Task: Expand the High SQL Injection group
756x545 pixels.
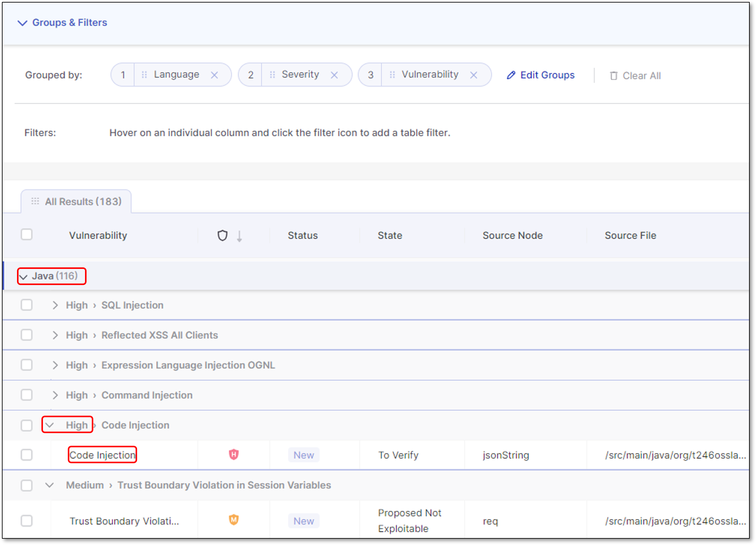Action: tap(55, 305)
